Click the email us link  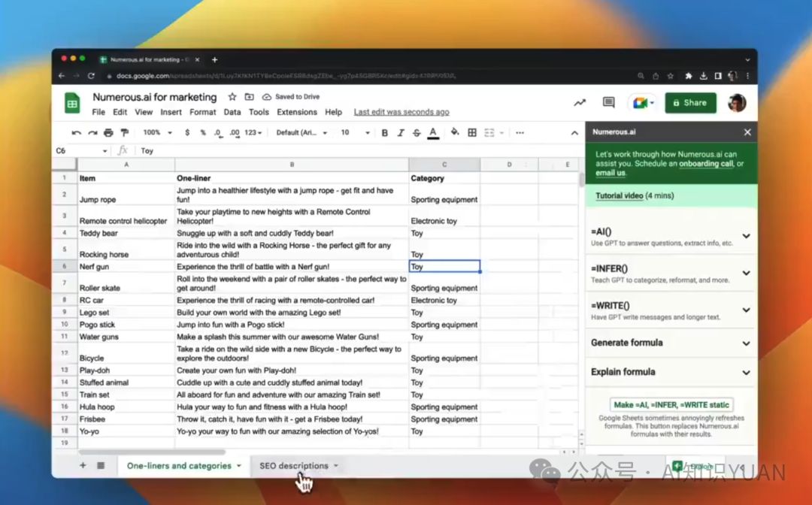(610, 173)
